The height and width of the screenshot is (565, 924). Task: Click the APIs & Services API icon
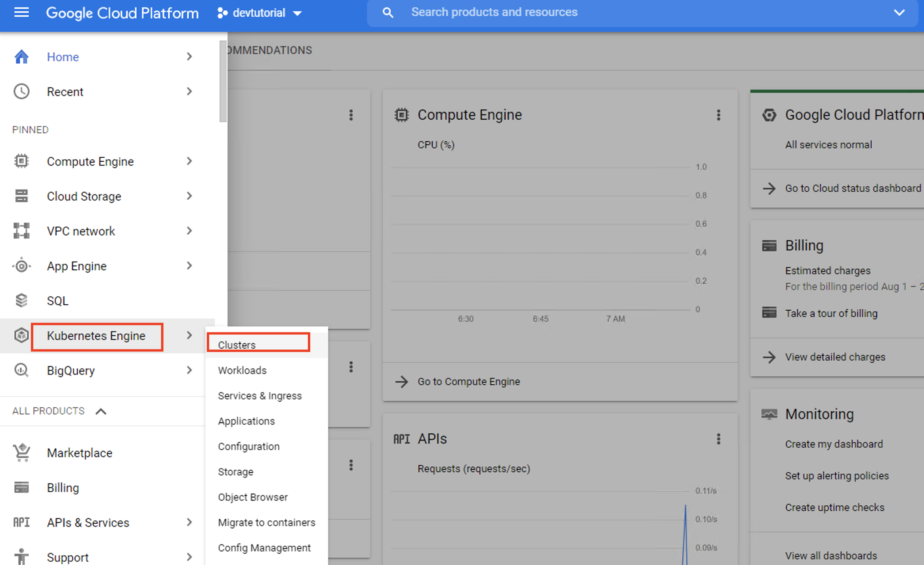coord(21,522)
